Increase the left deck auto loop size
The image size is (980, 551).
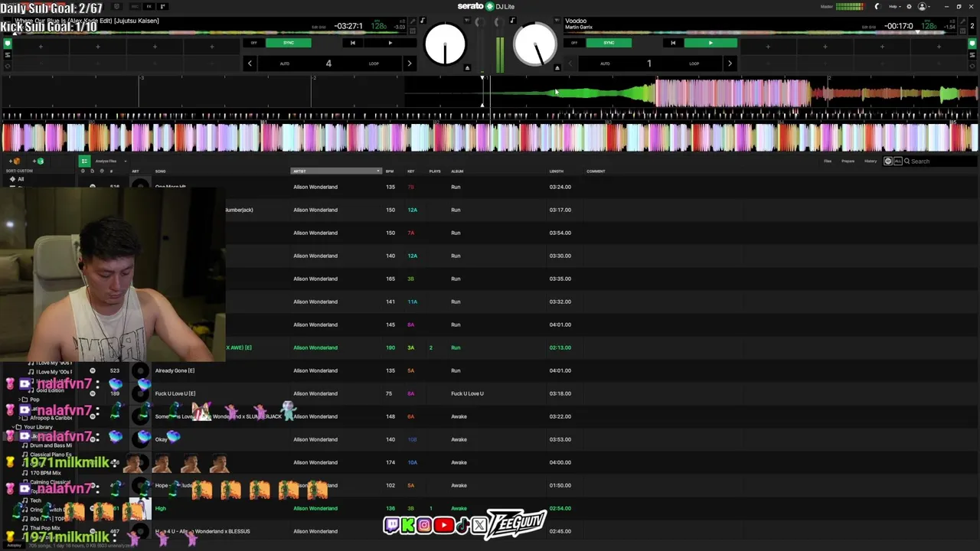pyautogui.click(x=409, y=64)
